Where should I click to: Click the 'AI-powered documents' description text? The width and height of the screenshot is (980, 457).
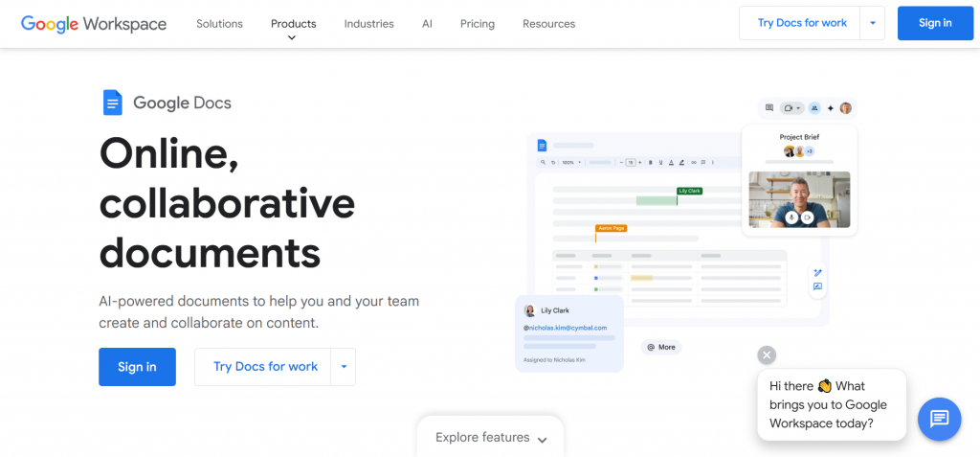tap(259, 311)
